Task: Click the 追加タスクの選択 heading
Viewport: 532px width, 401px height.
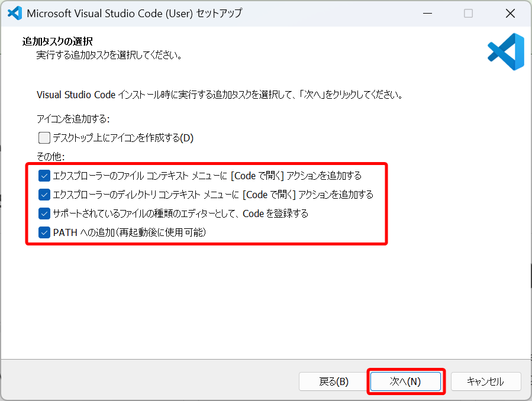Action: pyautogui.click(x=57, y=41)
